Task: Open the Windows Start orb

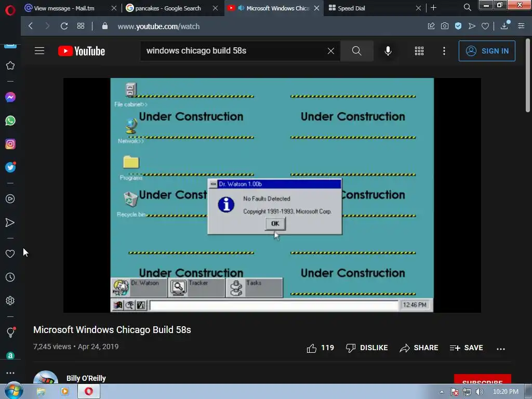Action: tap(14, 391)
